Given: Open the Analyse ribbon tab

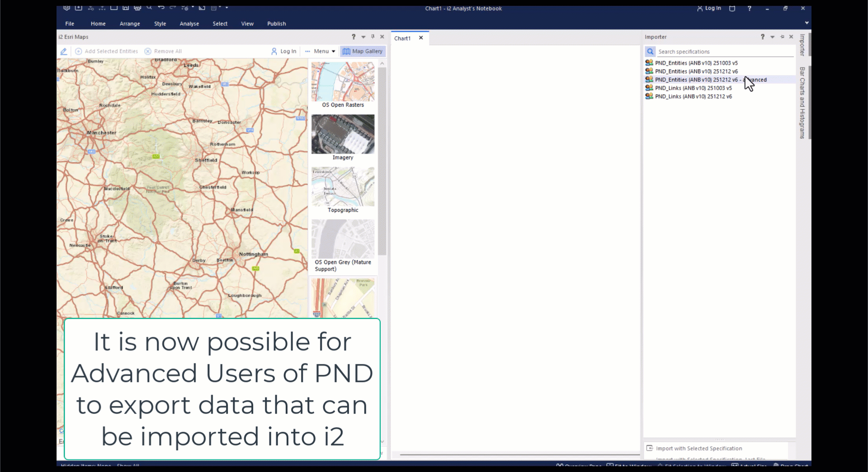Looking at the screenshot, I should (189, 24).
